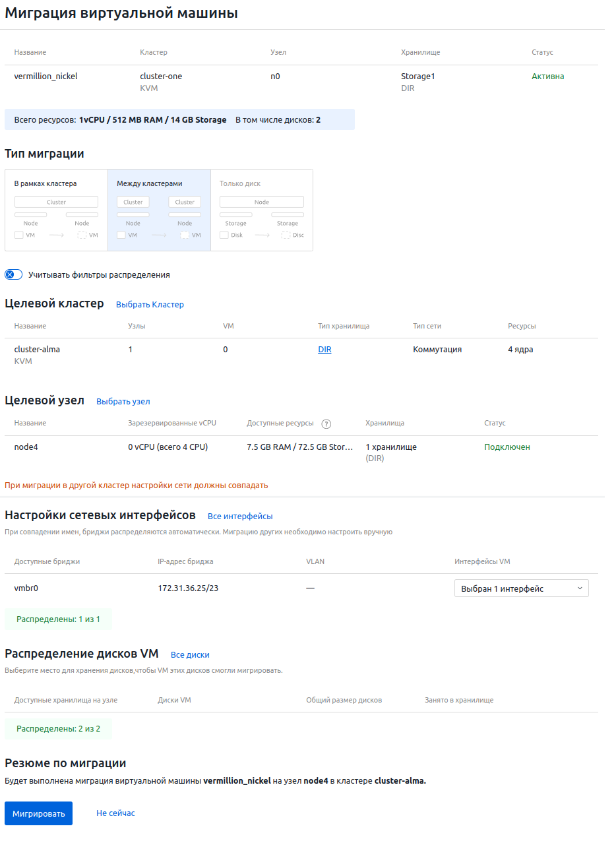
Task: Click the Активна status text
Action: (x=548, y=77)
